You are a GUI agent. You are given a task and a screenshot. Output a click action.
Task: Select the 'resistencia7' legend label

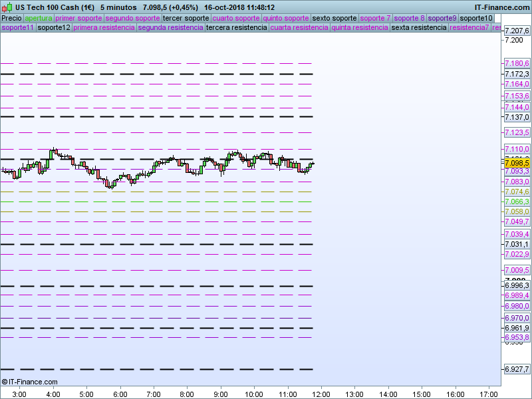click(x=469, y=27)
